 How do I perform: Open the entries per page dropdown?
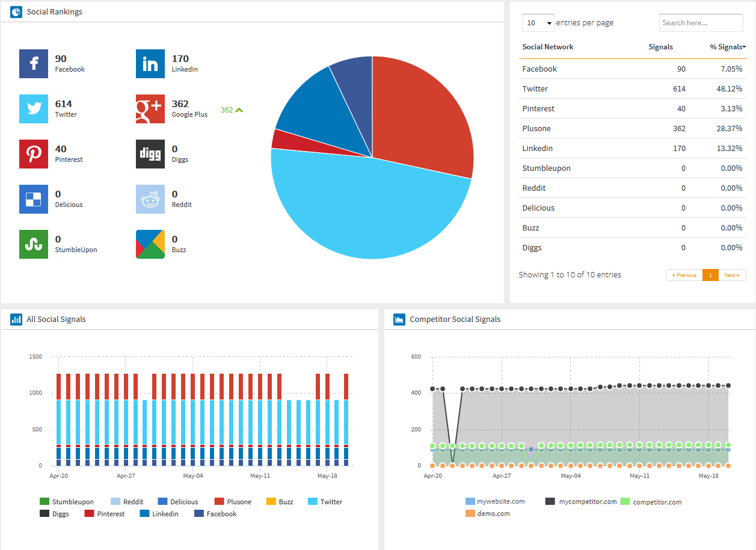[x=538, y=23]
